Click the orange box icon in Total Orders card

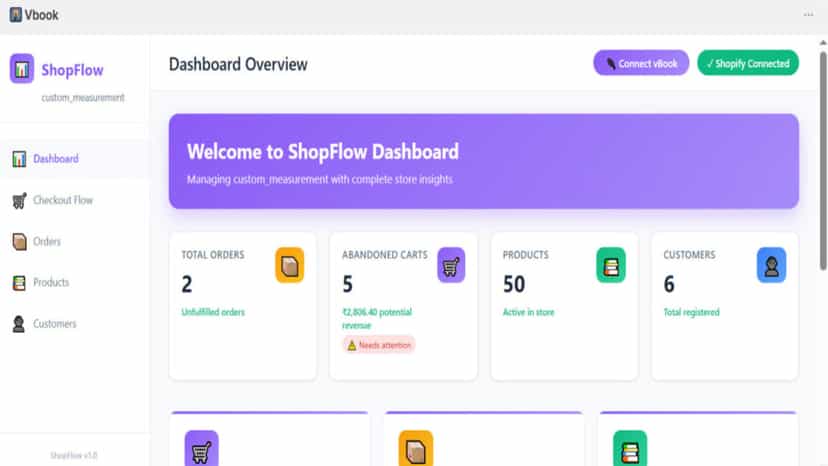289,265
